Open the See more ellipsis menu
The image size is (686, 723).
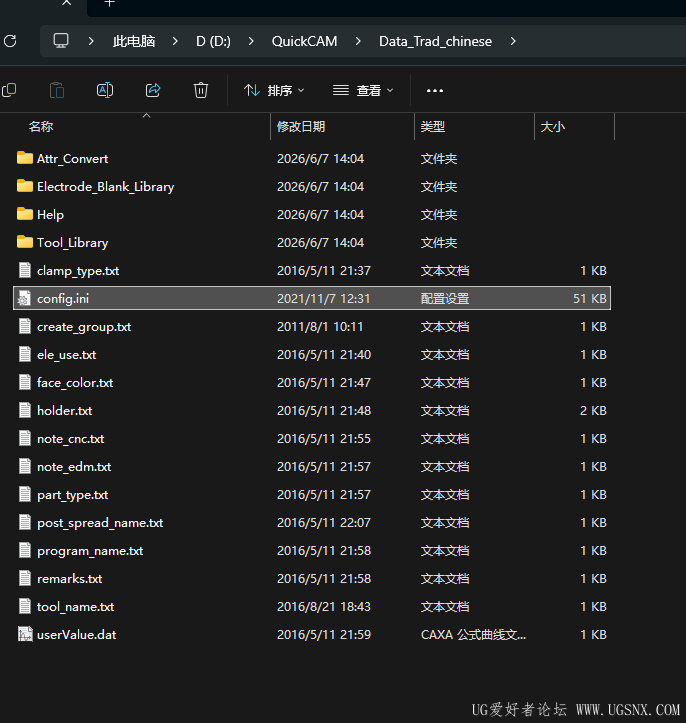[435, 90]
